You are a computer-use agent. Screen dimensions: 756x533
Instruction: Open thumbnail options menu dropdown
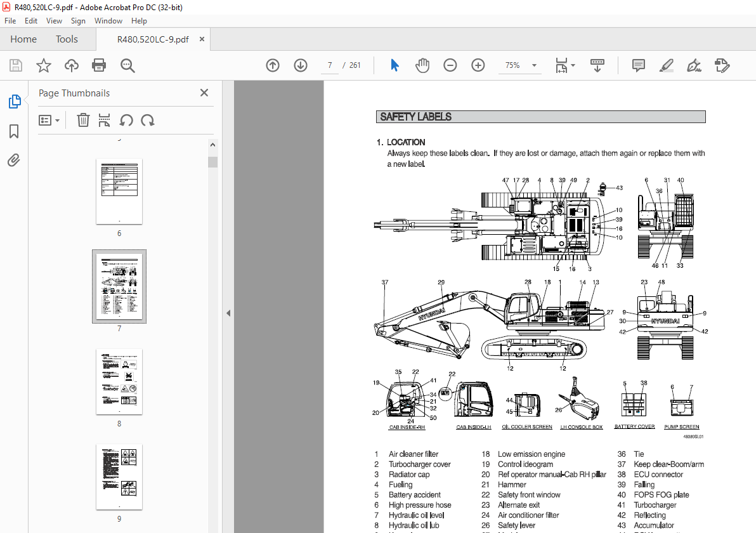(x=49, y=120)
